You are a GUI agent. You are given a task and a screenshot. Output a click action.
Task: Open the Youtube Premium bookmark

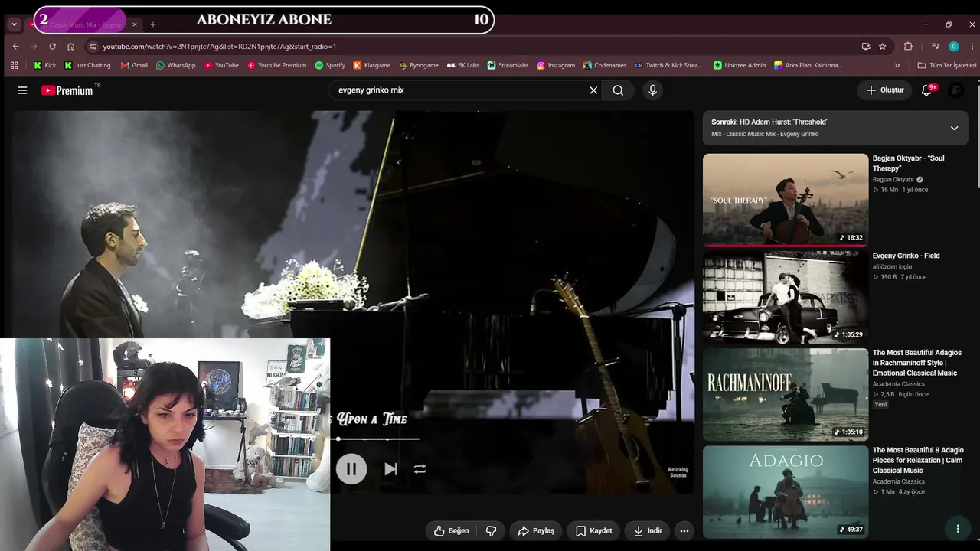pos(277,65)
